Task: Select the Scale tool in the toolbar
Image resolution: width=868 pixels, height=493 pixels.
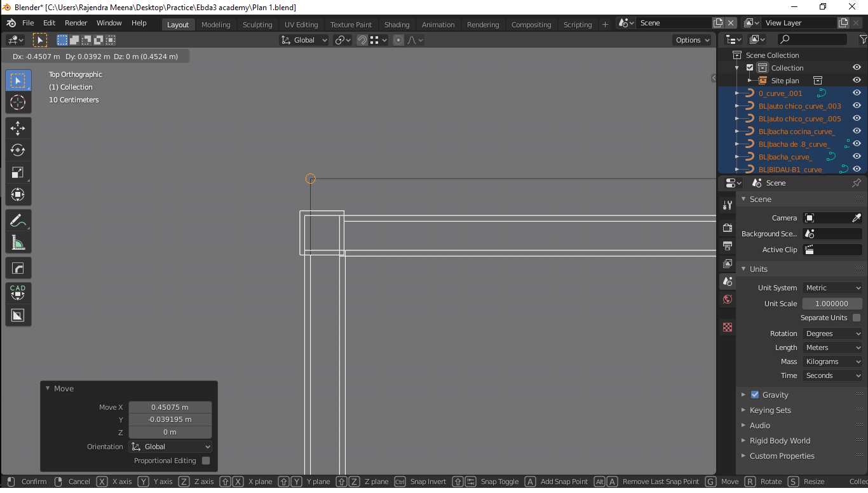Action: (x=18, y=173)
